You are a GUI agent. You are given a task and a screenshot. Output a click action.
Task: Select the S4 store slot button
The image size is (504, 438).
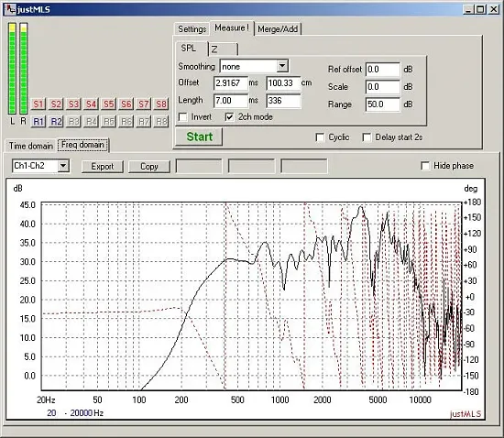91,104
